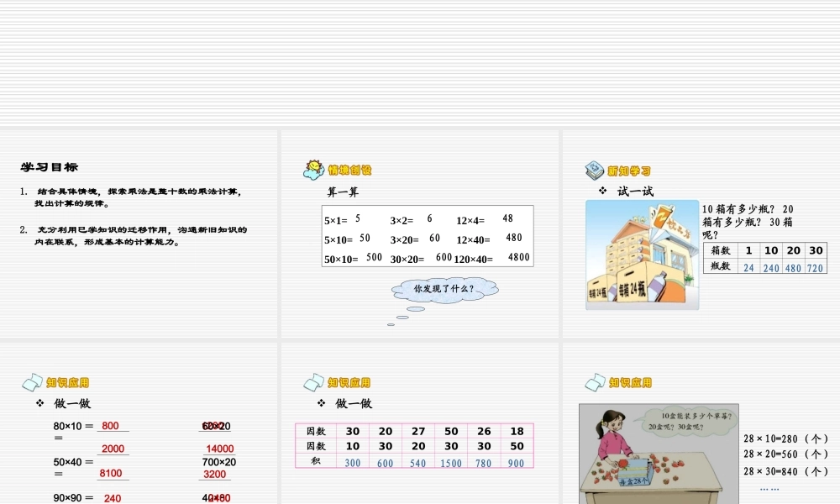Click the 780 cell in 积 row

(484, 464)
